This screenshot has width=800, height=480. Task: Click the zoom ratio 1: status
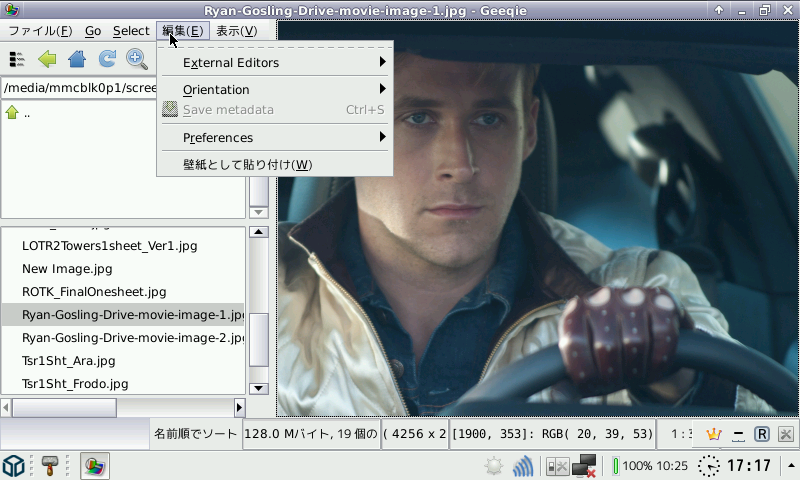[x=682, y=434]
